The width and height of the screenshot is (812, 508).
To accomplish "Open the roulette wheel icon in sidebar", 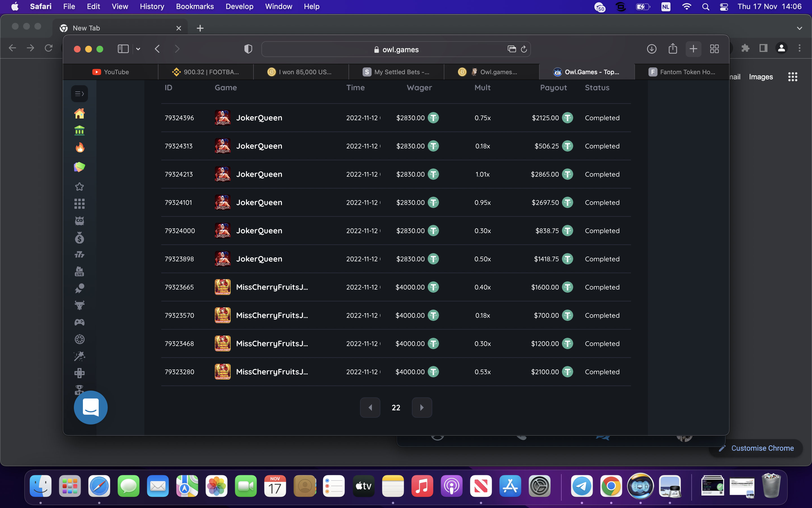I will click(80, 339).
